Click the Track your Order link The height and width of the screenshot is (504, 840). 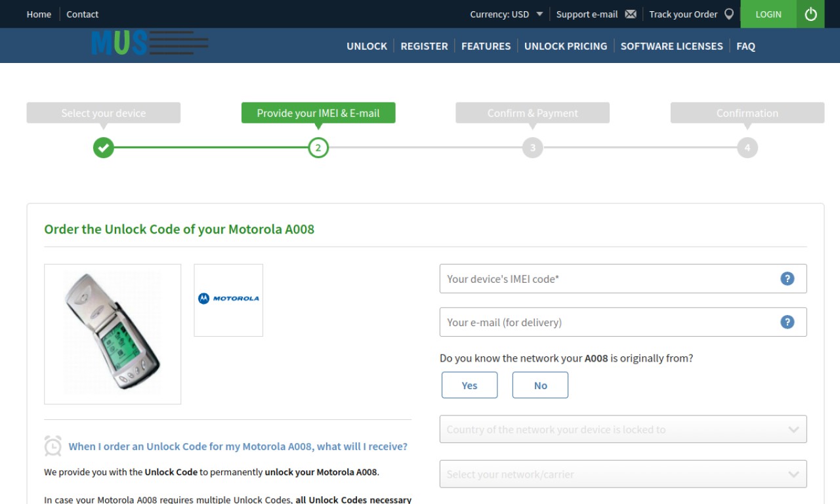[x=683, y=14]
